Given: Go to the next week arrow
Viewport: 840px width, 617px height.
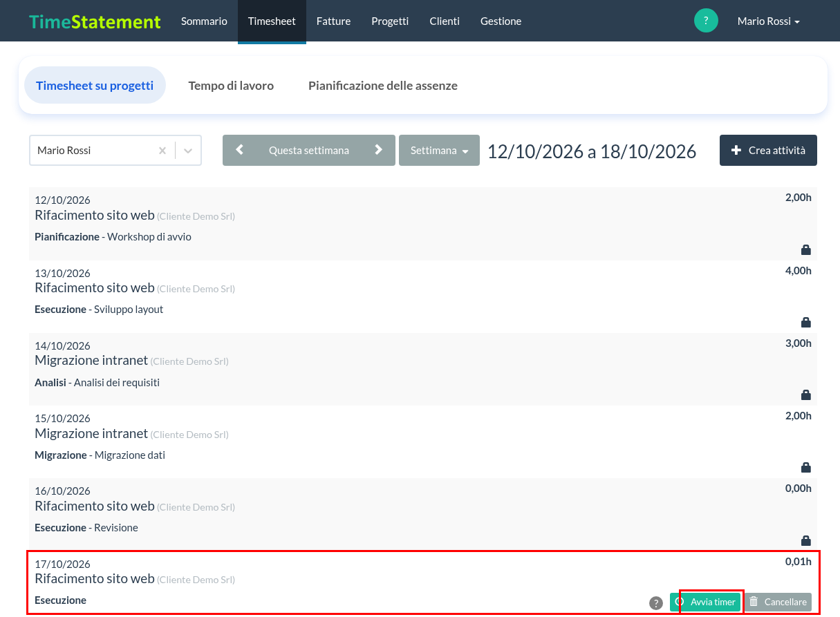Looking at the screenshot, I should tap(378, 150).
